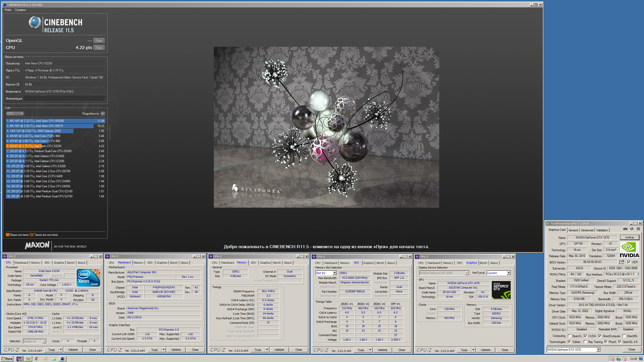Expand Tools arrow in CPU-Z Mainboard window
Viewport: 644px width, 362px height.
[164, 350]
